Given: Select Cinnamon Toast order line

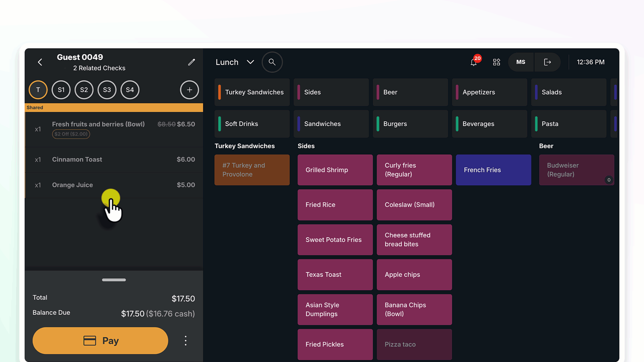Looking at the screenshot, I should coord(114,160).
